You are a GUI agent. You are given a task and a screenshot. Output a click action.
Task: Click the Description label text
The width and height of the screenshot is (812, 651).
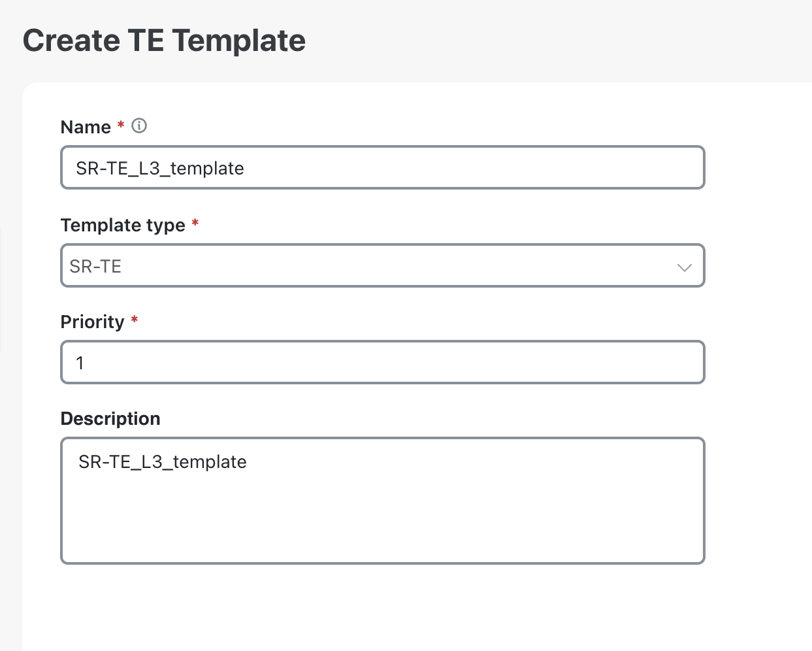110,418
